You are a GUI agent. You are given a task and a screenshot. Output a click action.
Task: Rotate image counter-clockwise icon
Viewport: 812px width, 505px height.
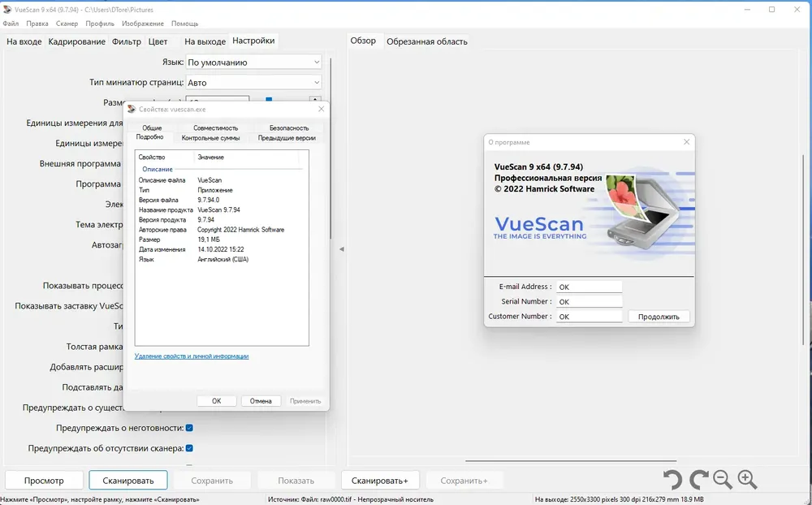pyautogui.click(x=672, y=480)
